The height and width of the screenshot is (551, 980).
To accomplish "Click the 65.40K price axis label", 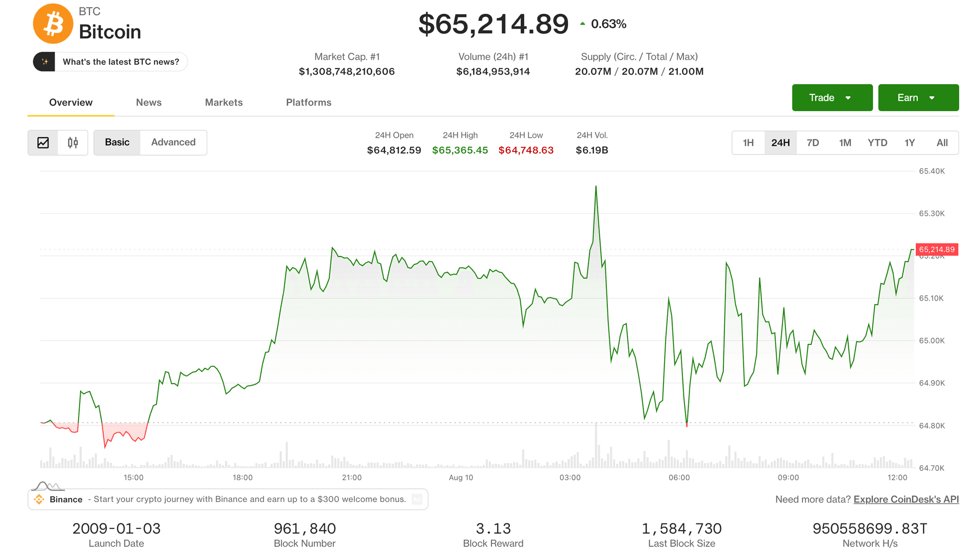I will (932, 171).
